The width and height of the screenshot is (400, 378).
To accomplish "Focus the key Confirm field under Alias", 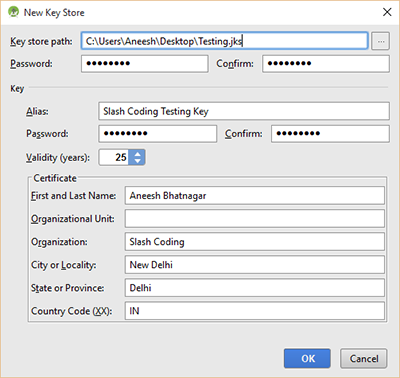I will click(x=330, y=134).
